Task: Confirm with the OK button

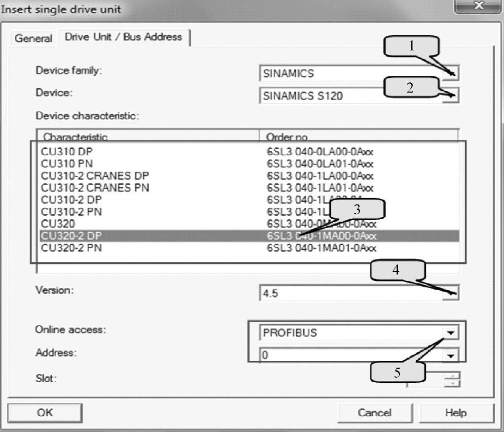Action: coord(45,413)
